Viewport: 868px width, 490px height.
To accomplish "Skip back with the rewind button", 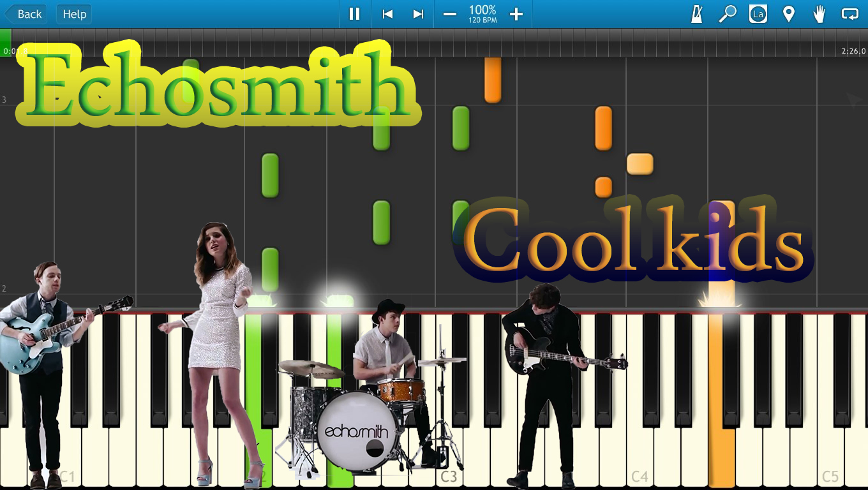I will pos(387,14).
